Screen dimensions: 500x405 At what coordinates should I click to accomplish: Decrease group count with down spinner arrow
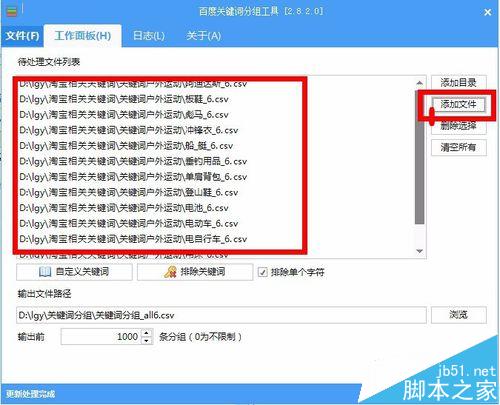[x=147, y=341]
